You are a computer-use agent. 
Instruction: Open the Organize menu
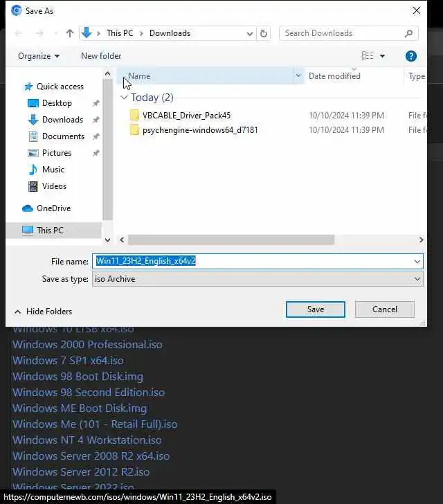point(39,56)
